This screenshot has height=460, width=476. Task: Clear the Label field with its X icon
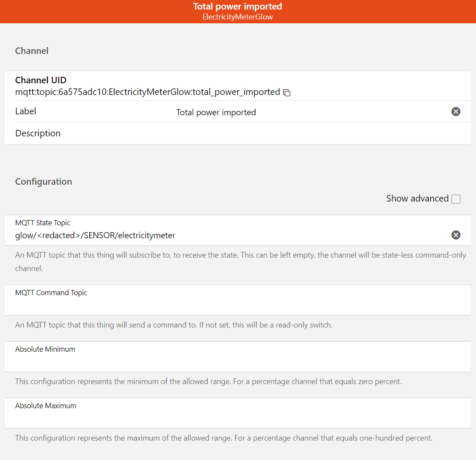456,112
